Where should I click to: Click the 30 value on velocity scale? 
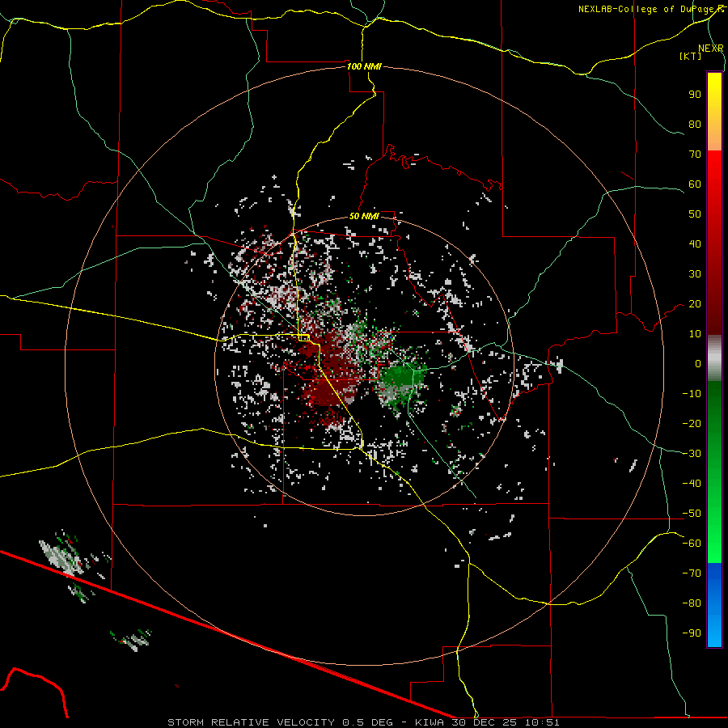(x=695, y=274)
